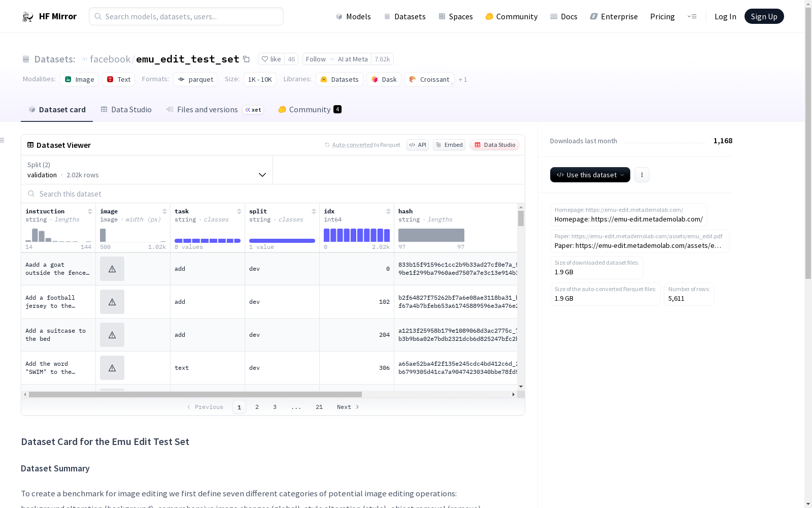The height and width of the screenshot is (508, 812).
Task: Click the 7.62k followers count
Action: click(382, 59)
